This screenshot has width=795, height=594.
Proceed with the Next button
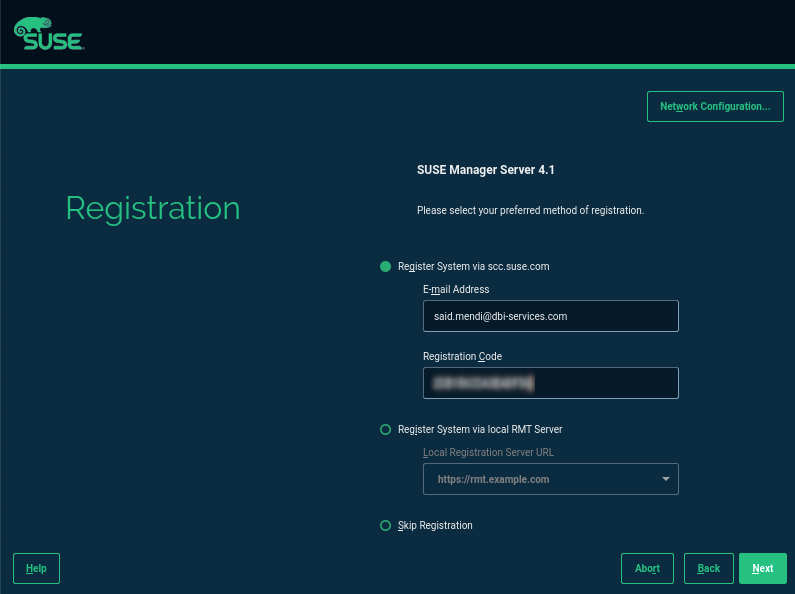[763, 569]
